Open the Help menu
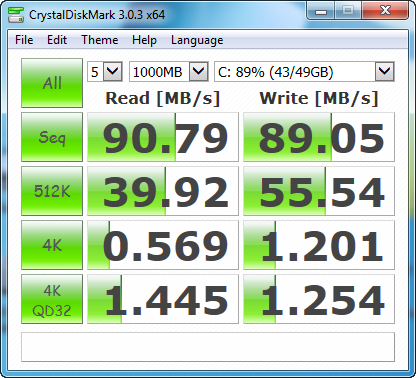 click(144, 40)
